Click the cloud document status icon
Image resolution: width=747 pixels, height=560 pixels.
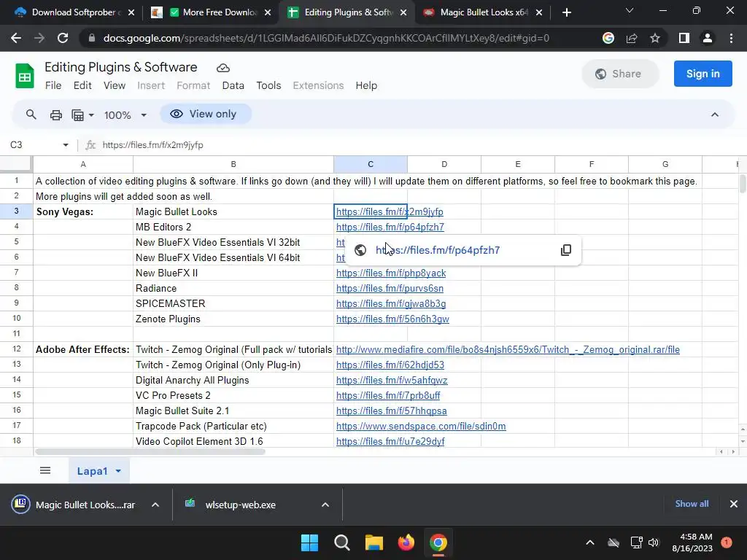point(223,68)
